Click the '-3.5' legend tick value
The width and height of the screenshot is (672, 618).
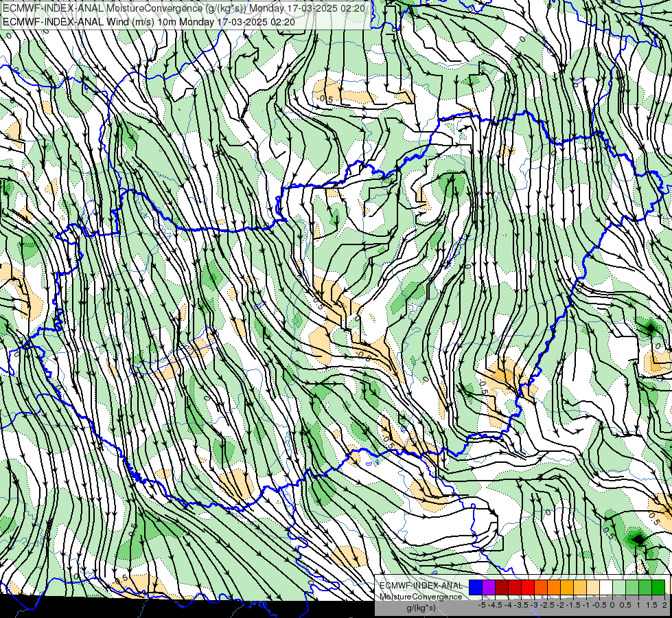click(521, 605)
